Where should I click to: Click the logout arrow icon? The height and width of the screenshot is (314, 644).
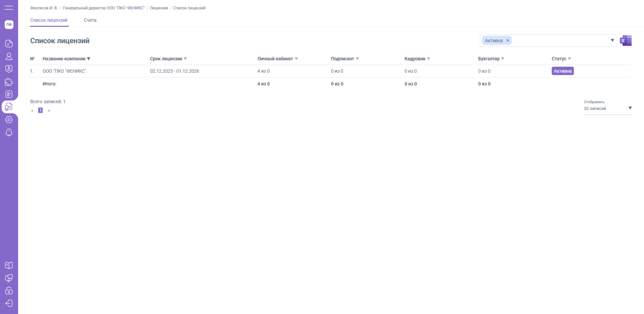[9, 303]
